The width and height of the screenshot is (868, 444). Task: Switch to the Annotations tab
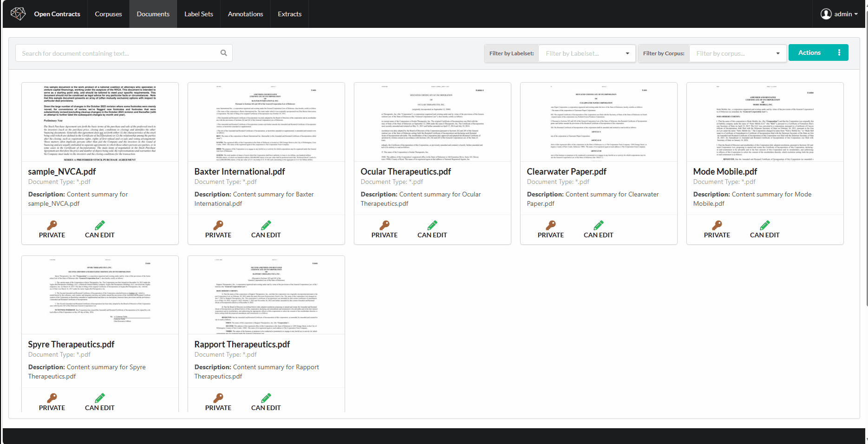point(245,14)
